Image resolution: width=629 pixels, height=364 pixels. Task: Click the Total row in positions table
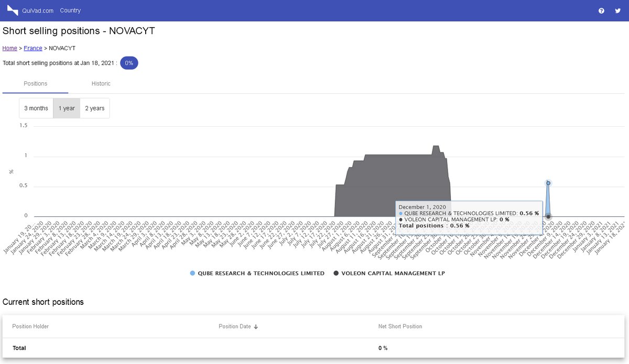(x=19, y=348)
